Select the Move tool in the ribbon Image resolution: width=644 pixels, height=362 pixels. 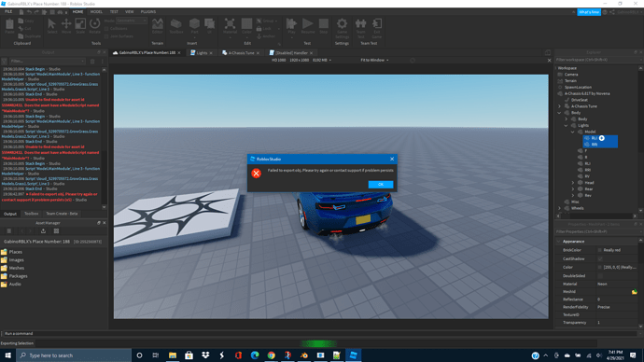[66, 26]
